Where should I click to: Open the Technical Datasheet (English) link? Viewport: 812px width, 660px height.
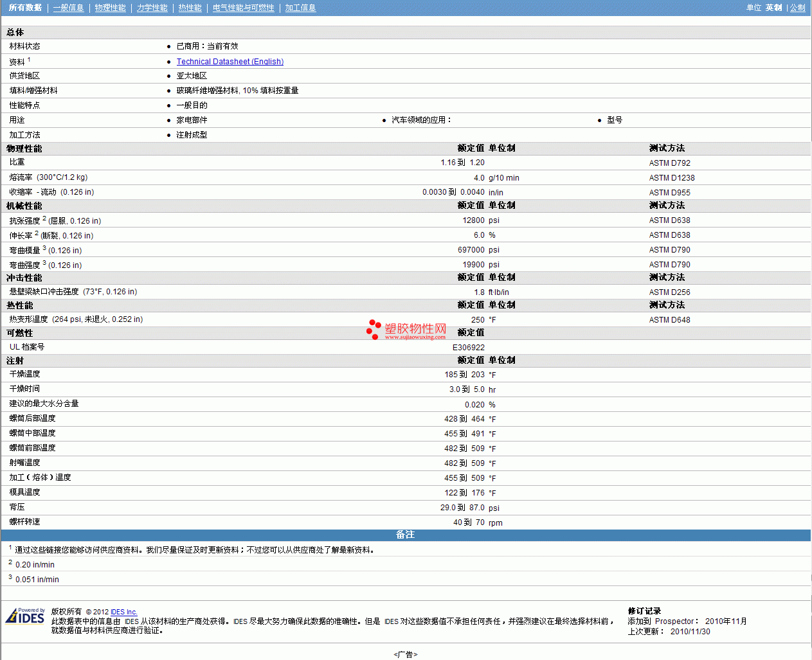(230, 62)
